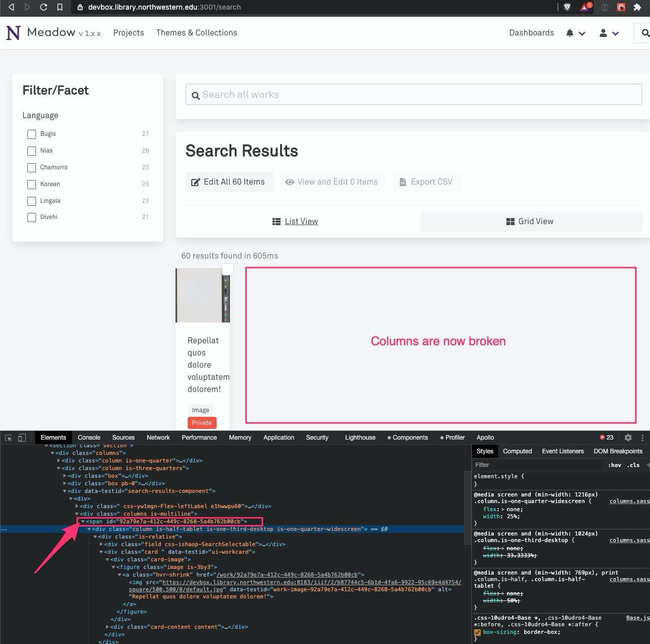The width and height of the screenshot is (650, 644).
Task: Collapse the search-results-component div node
Action: pyautogui.click(x=64, y=491)
